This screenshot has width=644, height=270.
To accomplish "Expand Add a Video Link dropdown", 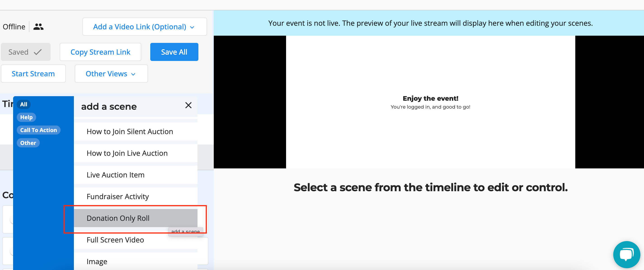I will [x=144, y=27].
